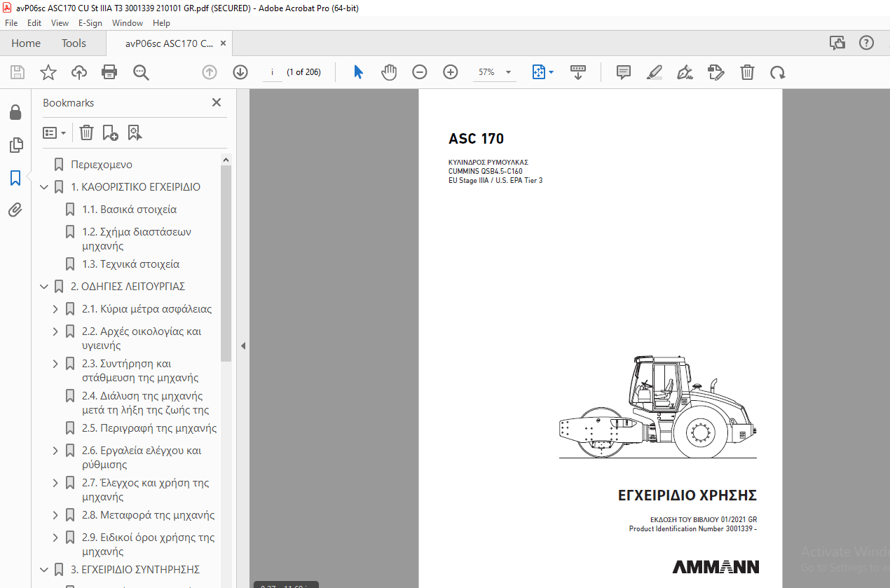Open the Attachments paperclip panel
Viewport: 890px width, 588px height.
(x=15, y=210)
